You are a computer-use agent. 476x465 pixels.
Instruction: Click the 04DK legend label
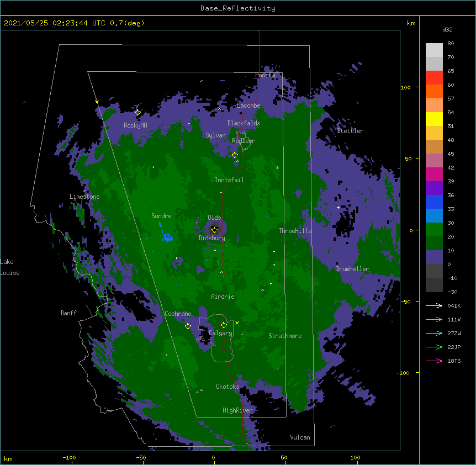[454, 305]
